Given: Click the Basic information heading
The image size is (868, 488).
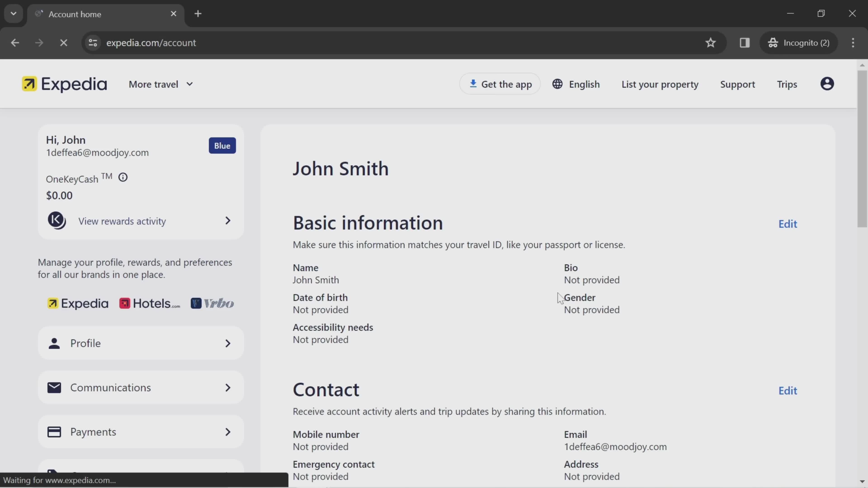Looking at the screenshot, I should tap(368, 223).
